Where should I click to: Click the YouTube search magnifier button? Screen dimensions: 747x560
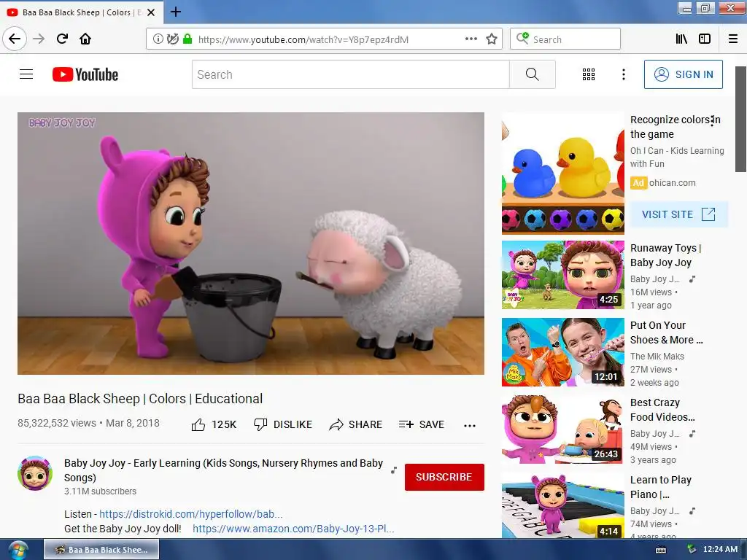(x=532, y=74)
